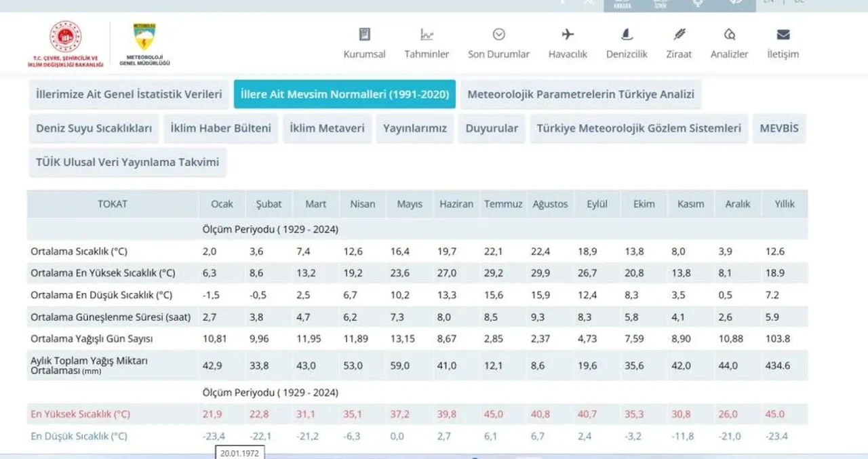This screenshot has height=459, width=868.
Task: Open the Analizler magnifier icon
Action: 729,33
